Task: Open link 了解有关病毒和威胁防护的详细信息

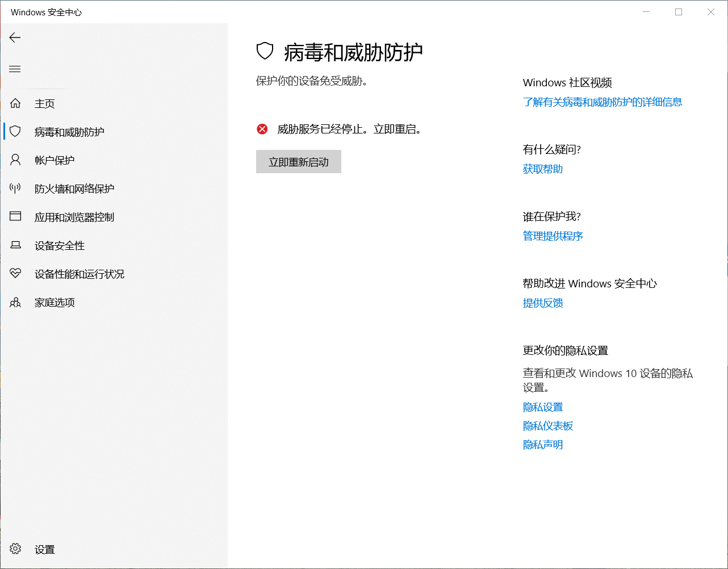Action: pos(603,102)
